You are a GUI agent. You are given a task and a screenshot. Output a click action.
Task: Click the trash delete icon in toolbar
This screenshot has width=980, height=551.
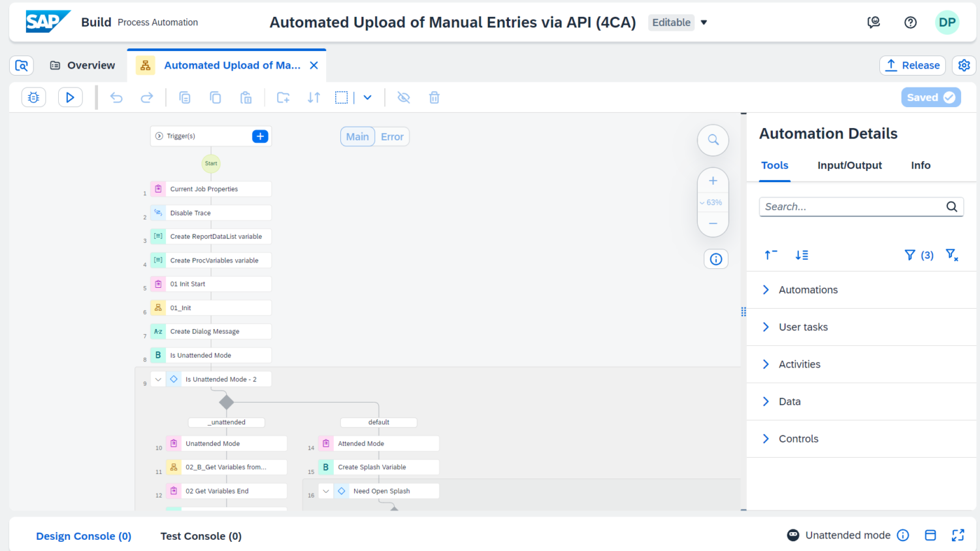point(434,97)
